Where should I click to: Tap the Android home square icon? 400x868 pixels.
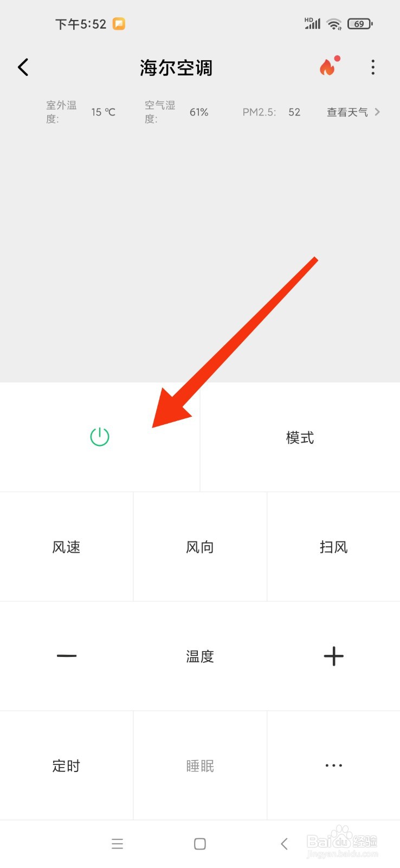click(x=200, y=844)
